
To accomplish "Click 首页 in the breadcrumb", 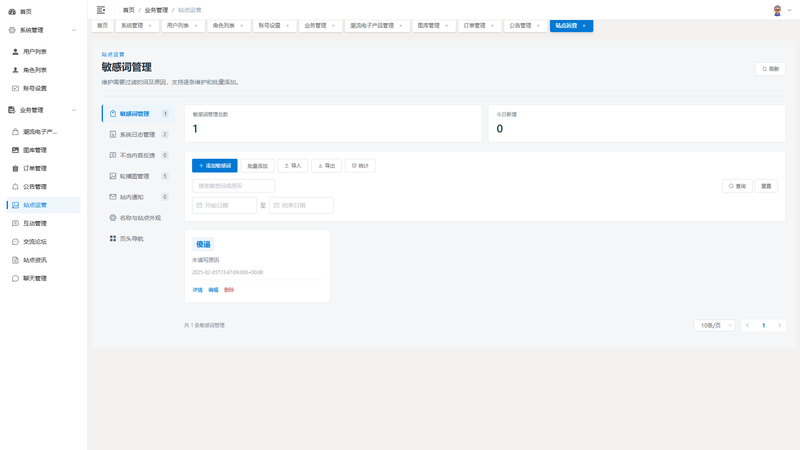I will (129, 10).
